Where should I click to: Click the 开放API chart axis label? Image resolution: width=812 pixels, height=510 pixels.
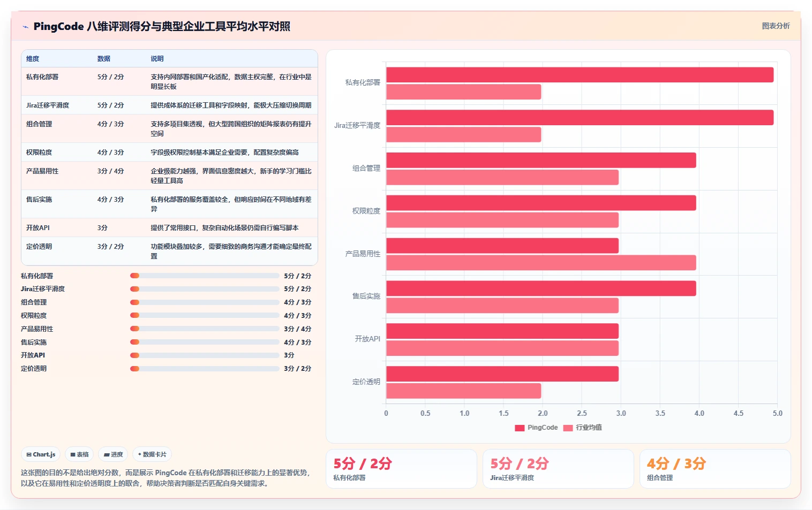pos(367,339)
